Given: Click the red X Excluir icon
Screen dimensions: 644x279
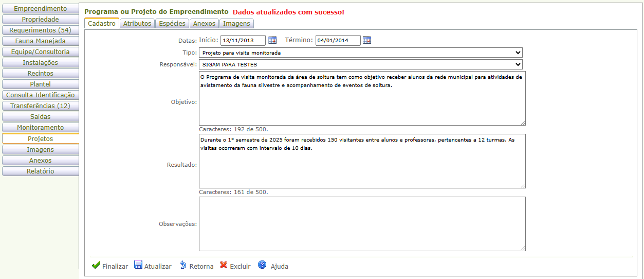Looking at the screenshot, I should (224, 265).
